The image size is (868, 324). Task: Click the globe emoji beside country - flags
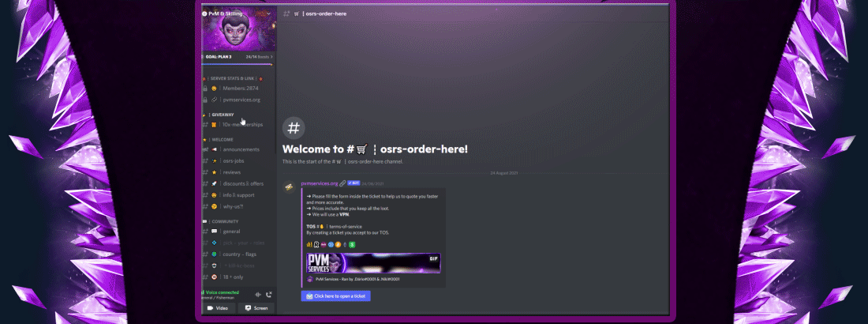click(214, 254)
